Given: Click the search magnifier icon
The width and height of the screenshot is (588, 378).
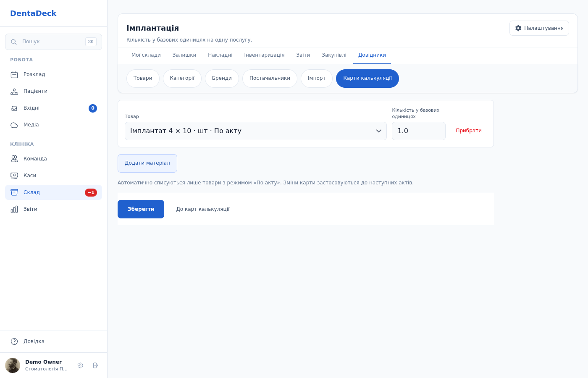Looking at the screenshot, I should pos(14,42).
